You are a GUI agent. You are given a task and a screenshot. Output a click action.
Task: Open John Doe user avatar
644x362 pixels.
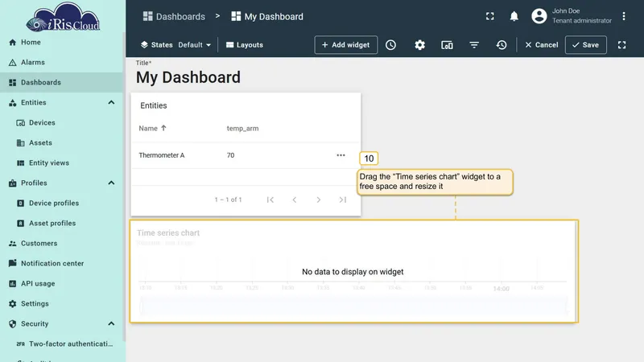click(539, 16)
